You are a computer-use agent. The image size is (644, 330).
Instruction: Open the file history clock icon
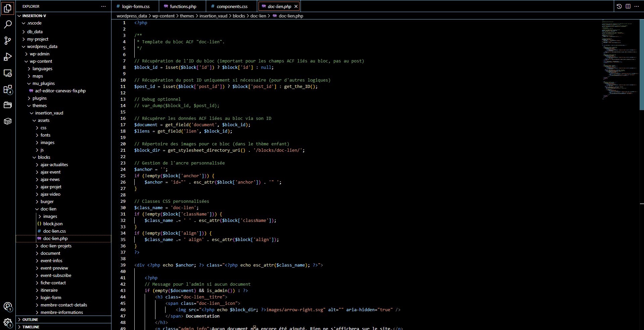[x=619, y=6]
